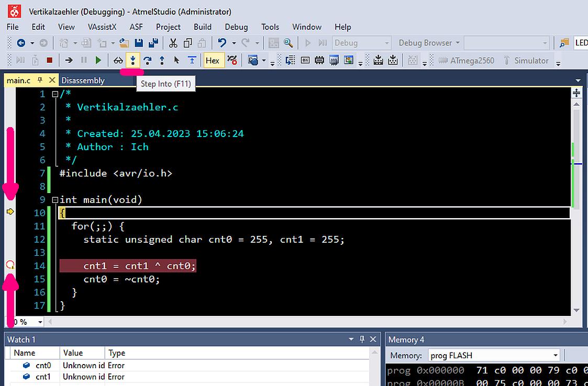This screenshot has width=588, height=386.
Task: Click the debug windows monitor icon
Action: [x=253, y=60]
